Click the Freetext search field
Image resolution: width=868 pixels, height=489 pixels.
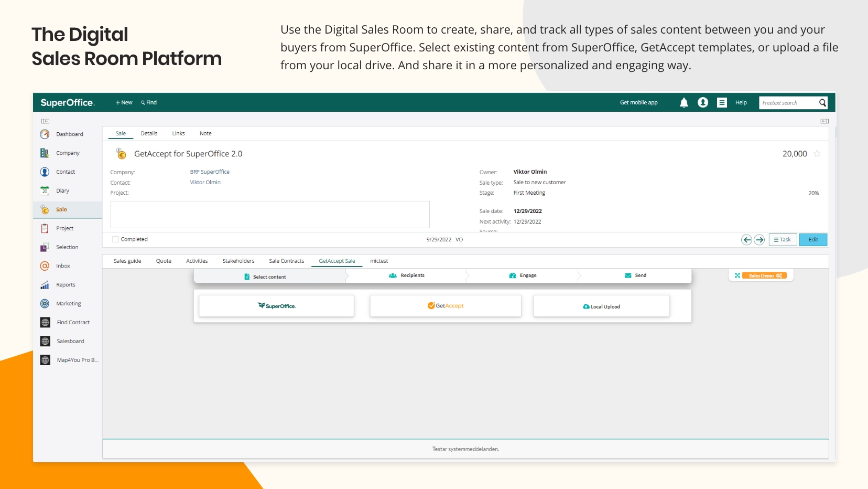[788, 103]
